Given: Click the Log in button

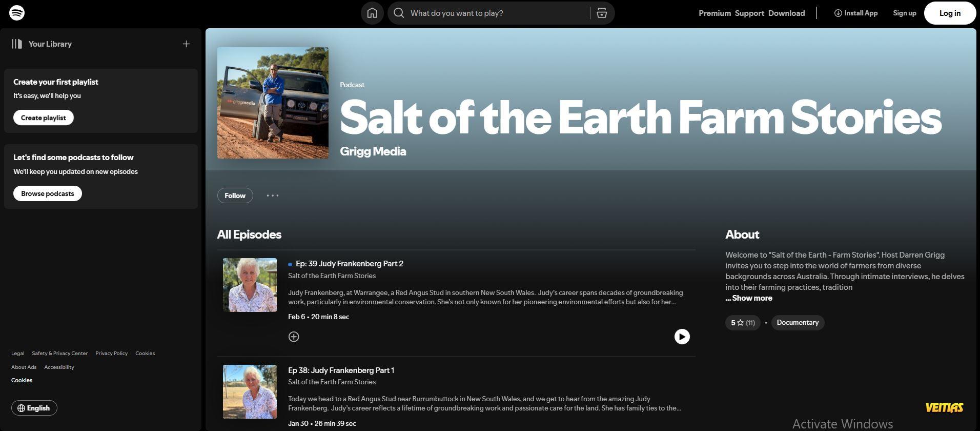Looking at the screenshot, I should [950, 13].
